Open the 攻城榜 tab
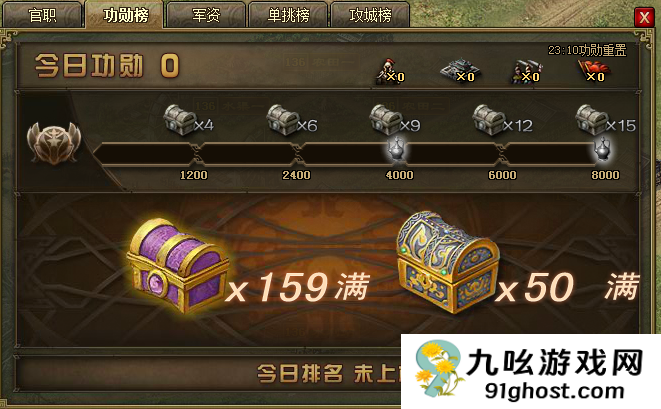This screenshot has width=661, height=409. [370, 15]
